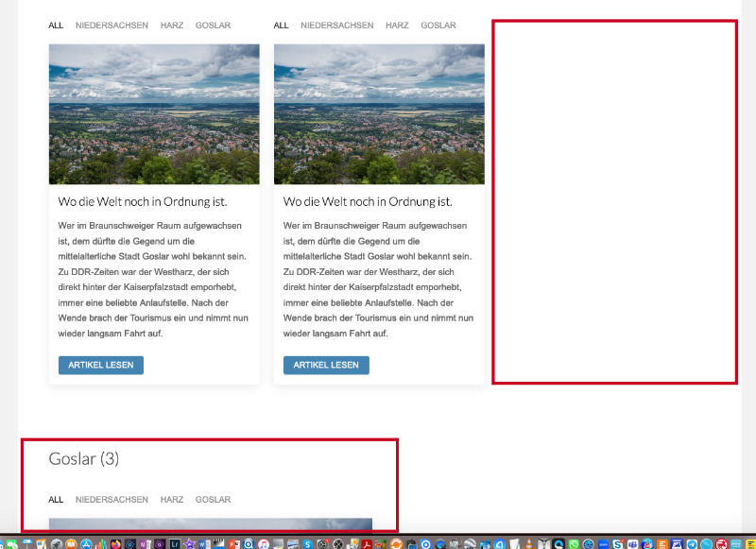756x549 pixels.
Task: Open Lightroom from the Dock
Action: [175, 544]
